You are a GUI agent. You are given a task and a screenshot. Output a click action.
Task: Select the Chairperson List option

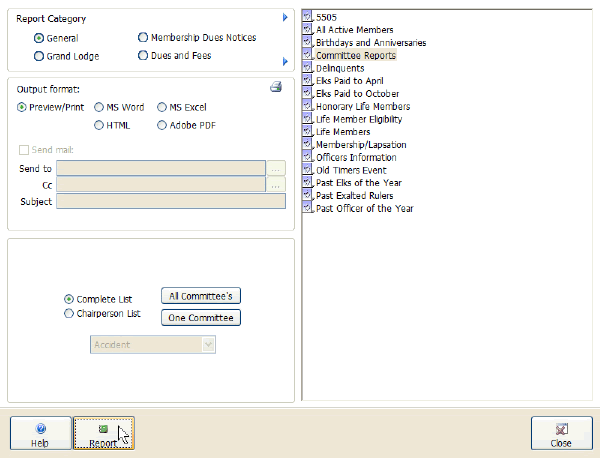point(68,314)
